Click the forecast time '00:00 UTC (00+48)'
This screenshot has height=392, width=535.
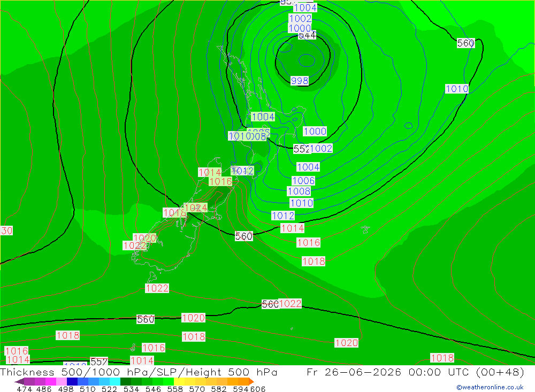(x=467, y=372)
